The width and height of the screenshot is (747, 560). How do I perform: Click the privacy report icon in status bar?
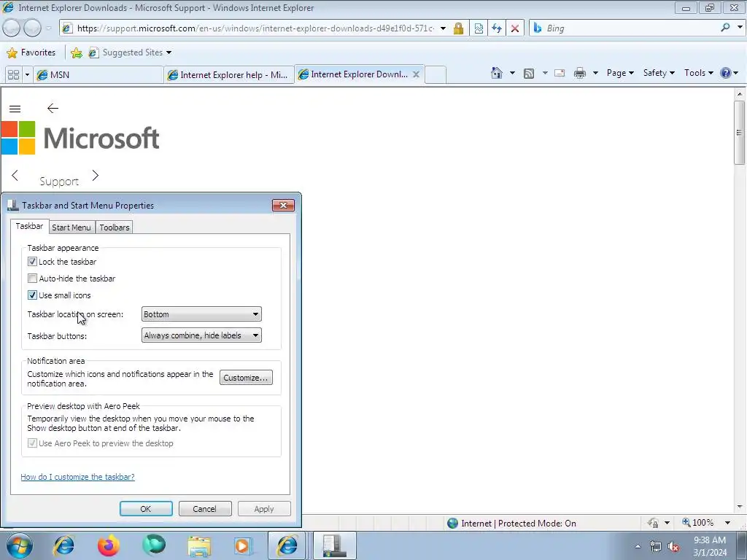pos(653,523)
